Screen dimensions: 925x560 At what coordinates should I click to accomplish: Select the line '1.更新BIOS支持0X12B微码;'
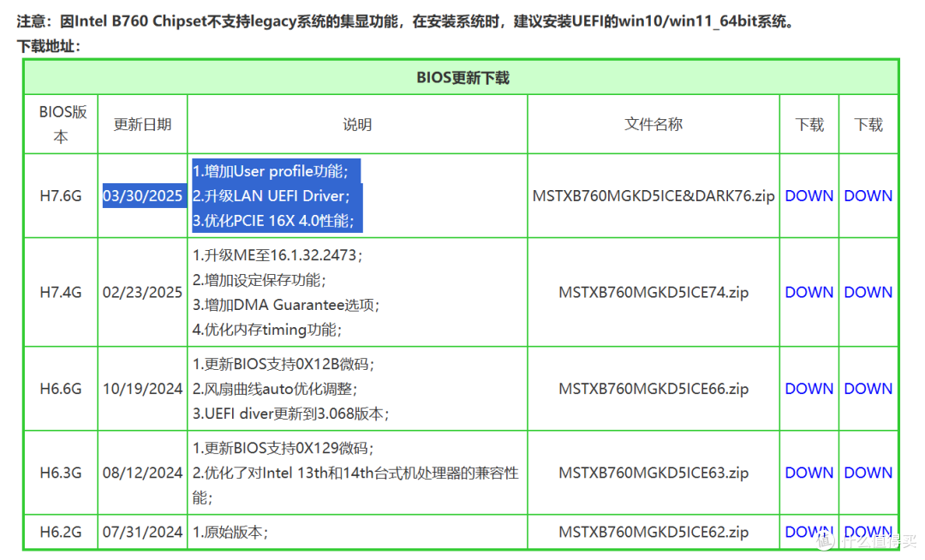click(283, 364)
